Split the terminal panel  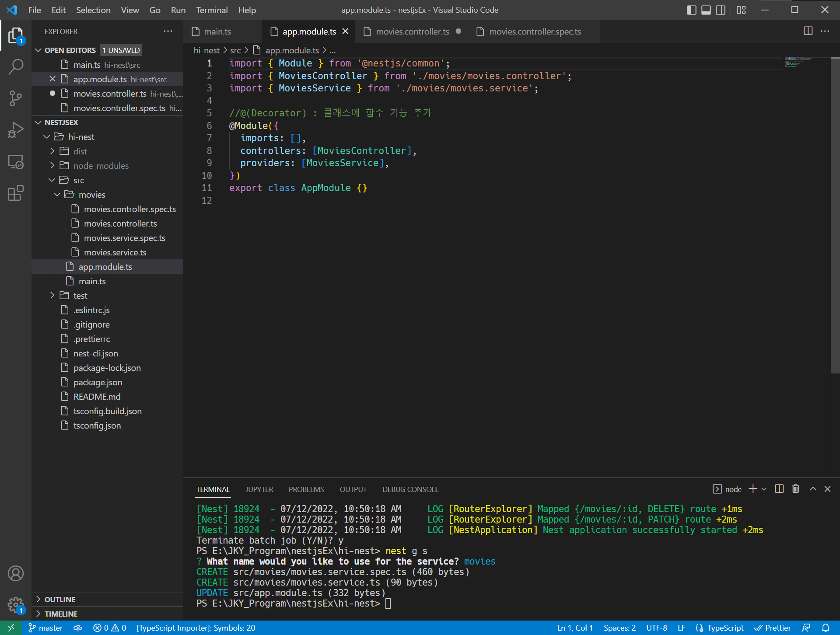click(x=779, y=489)
